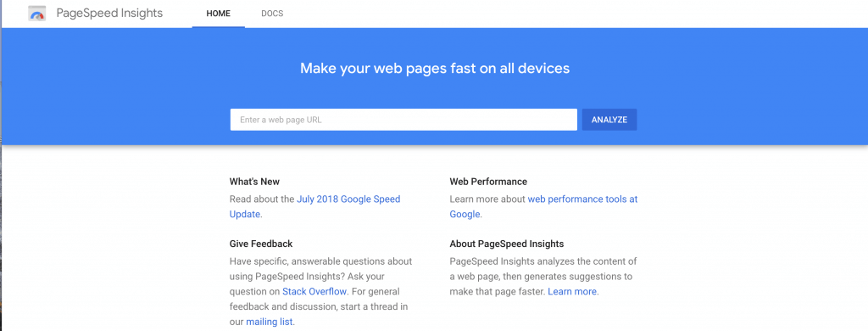Screen dimensions: 868x331
Task: Follow the 'web performance tools at Google' link
Action: (x=543, y=207)
